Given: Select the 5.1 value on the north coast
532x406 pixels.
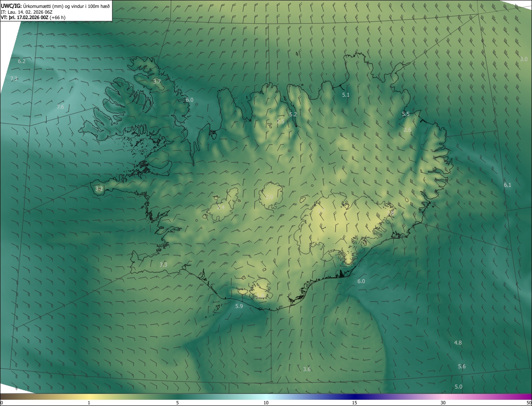Looking at the screenshot, I should tap(345, 95).
